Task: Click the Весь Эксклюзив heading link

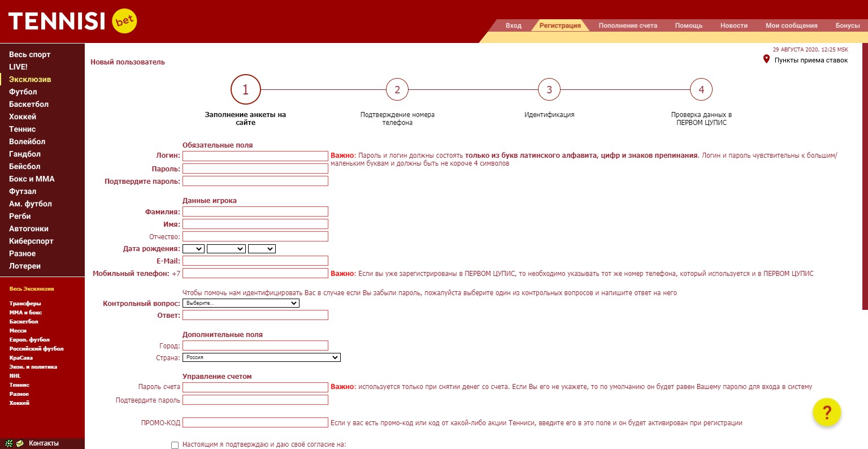Action: click(32, 289)
